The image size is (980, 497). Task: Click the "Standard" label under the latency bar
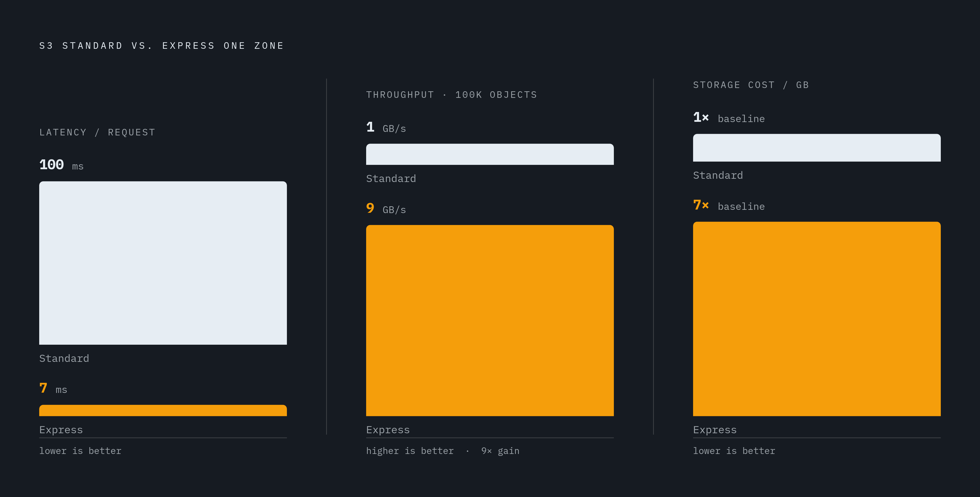tap(64, 358)
